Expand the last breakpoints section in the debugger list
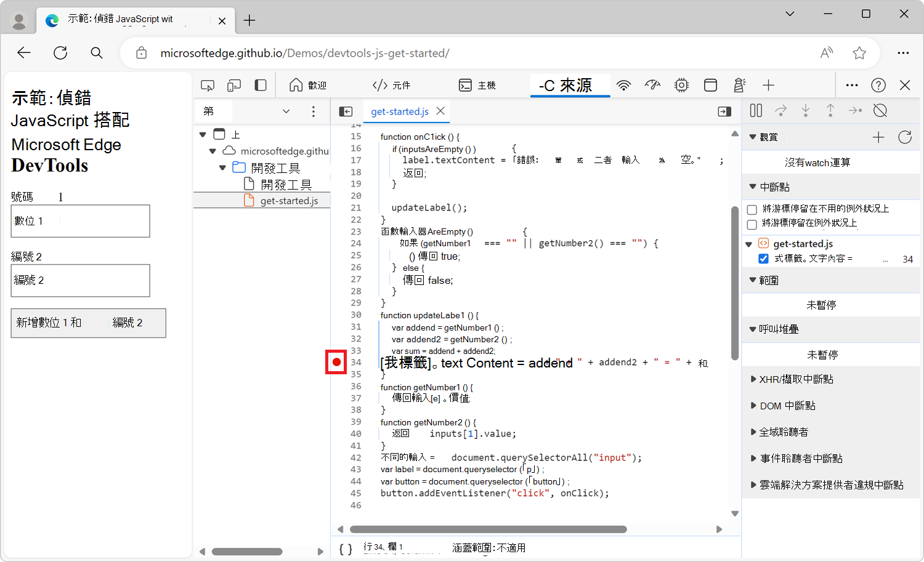This screenshot has width=924, height=562. 753,485
